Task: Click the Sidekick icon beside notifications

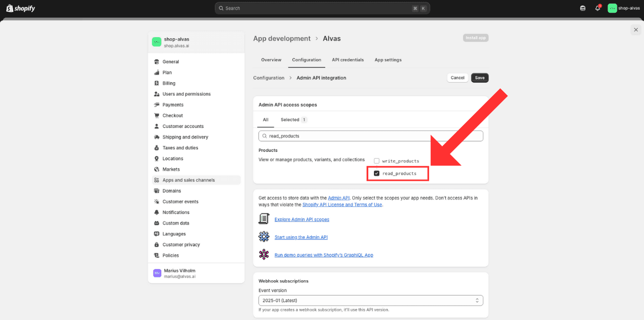Action: [x=582, y=8]
